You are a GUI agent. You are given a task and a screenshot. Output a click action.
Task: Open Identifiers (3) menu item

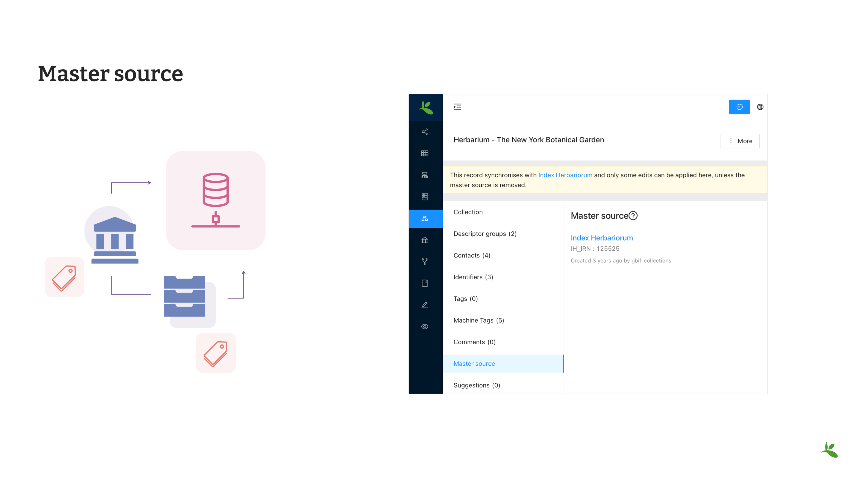[x=473, y=277]
